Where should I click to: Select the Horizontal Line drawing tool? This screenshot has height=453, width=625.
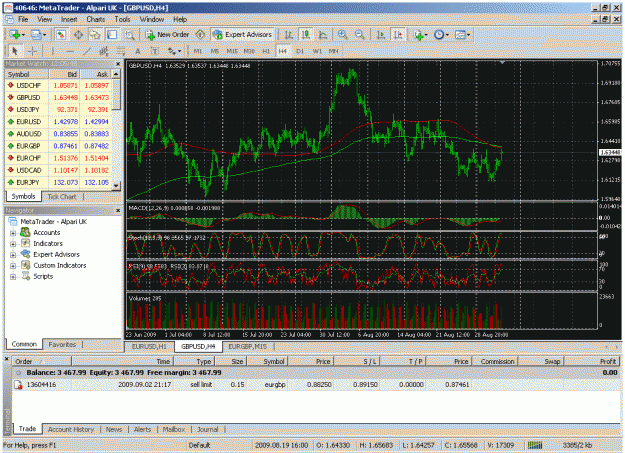70,51
